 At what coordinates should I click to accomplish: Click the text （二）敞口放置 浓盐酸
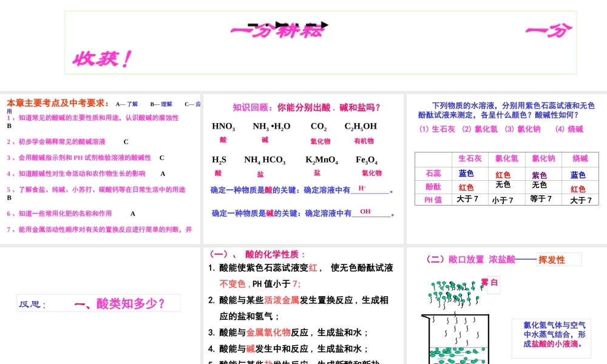pyautogui.click(x=470, y=259)
